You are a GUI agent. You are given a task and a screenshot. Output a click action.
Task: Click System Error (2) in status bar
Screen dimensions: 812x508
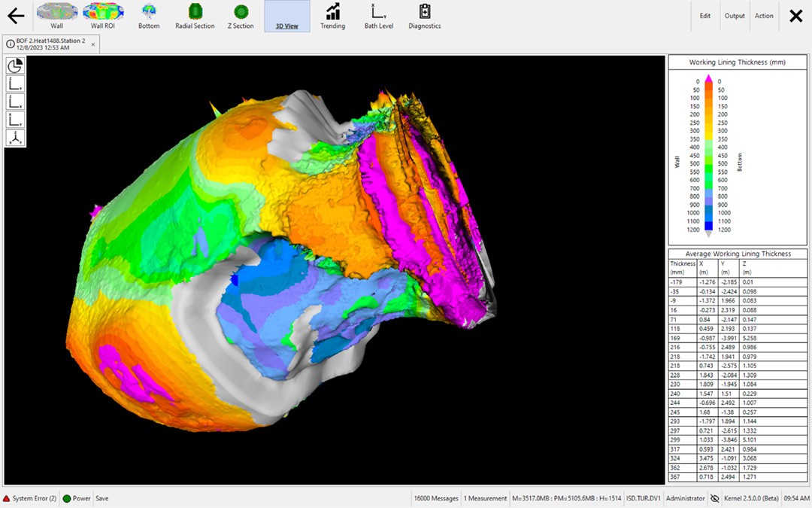tap(29, 498)
